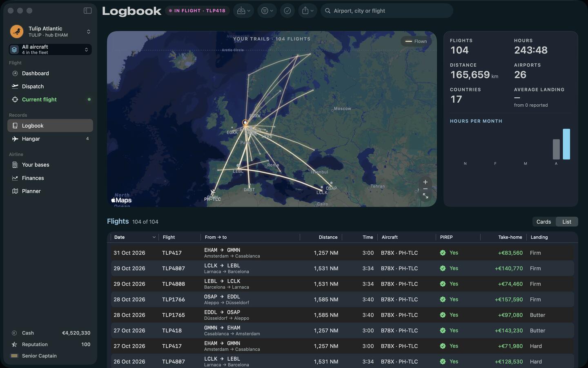Switch flights view to List
Image resolution: width=588 pixels, height=368 pixels.
567,222
